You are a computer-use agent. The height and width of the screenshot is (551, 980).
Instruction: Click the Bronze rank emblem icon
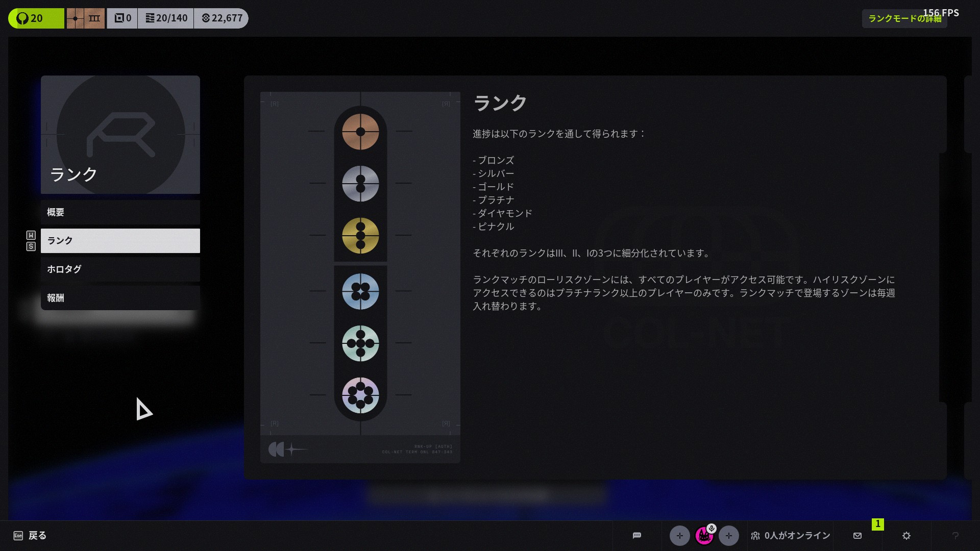tap(360, 132)
